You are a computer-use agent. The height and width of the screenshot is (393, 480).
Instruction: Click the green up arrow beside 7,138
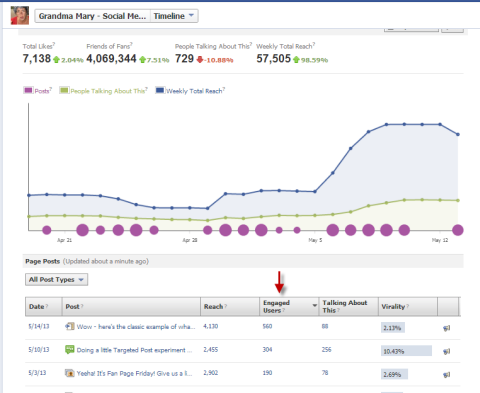click(56, 60)
